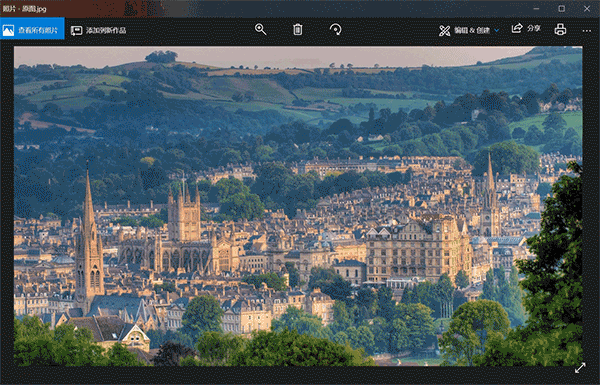Viewport: 600px width, 385px height.
Task: Select 查看所有照片 view all photos label
Action: coord(38,30)
